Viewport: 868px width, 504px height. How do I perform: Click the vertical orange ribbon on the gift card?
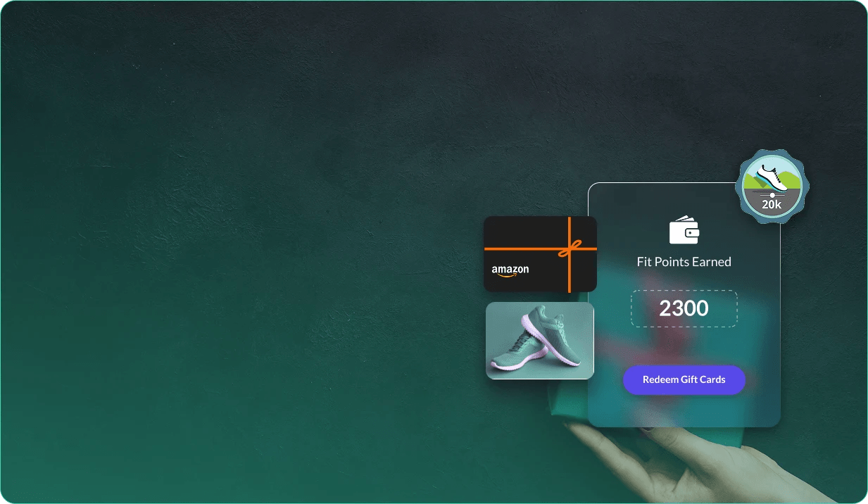click(x=569, y=278)
